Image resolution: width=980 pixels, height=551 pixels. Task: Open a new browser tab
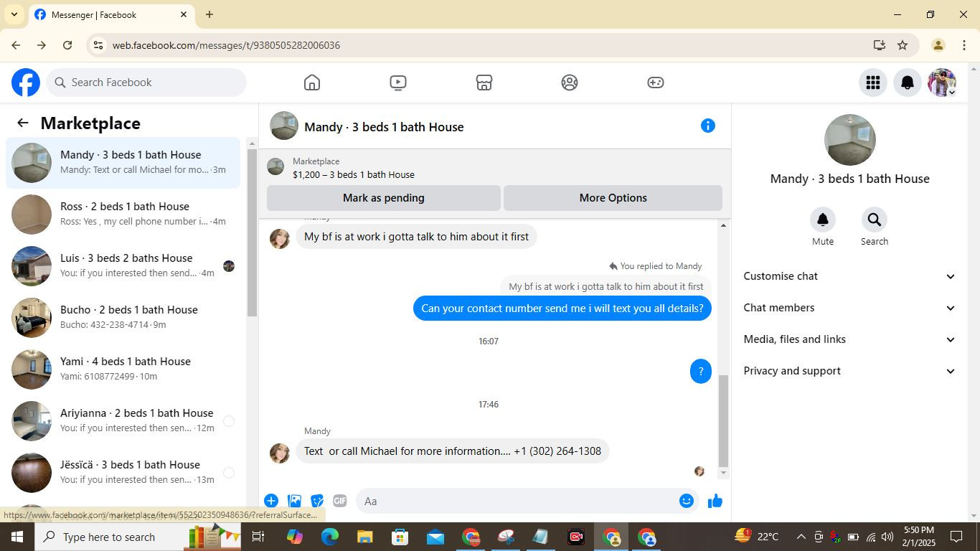(209, 14)
